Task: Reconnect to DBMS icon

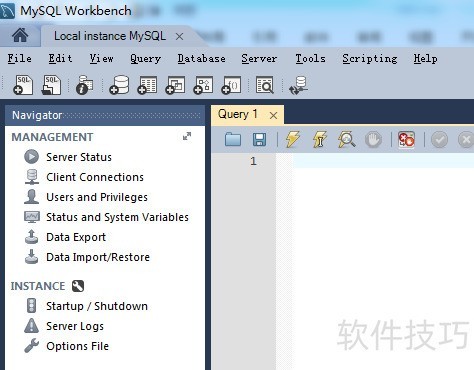Action: [x=298, y=85]
